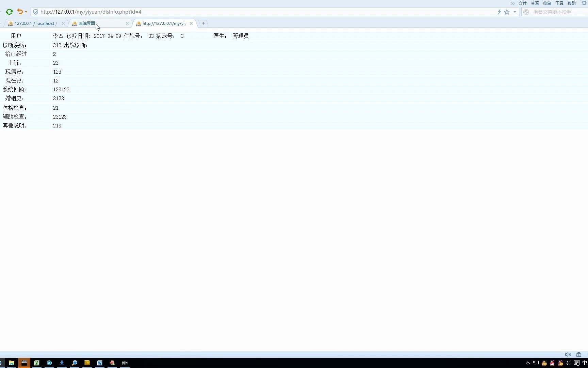Image resolution: width=588 pixels, height=368 pixels.
Task: Open the blue K circle app in taskbar
Action: (x=49, y=363)
